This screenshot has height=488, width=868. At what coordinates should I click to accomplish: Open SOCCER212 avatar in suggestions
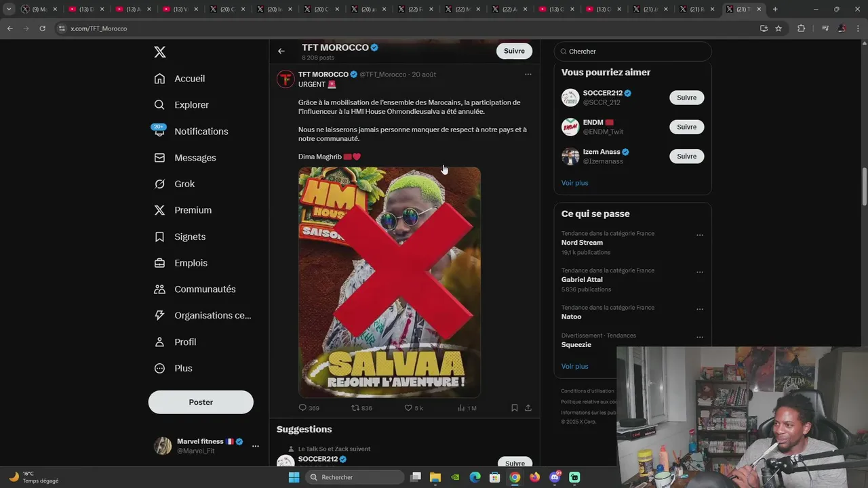click(570, 98)
